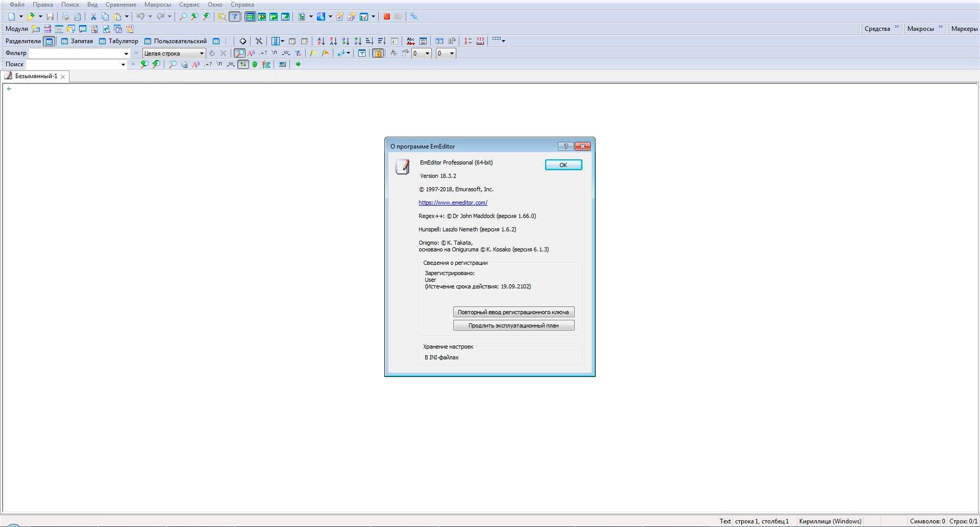Expand the Paste dropdown arrow
Viewport: 980px width, 527px height.
click(x=127, y=16)
